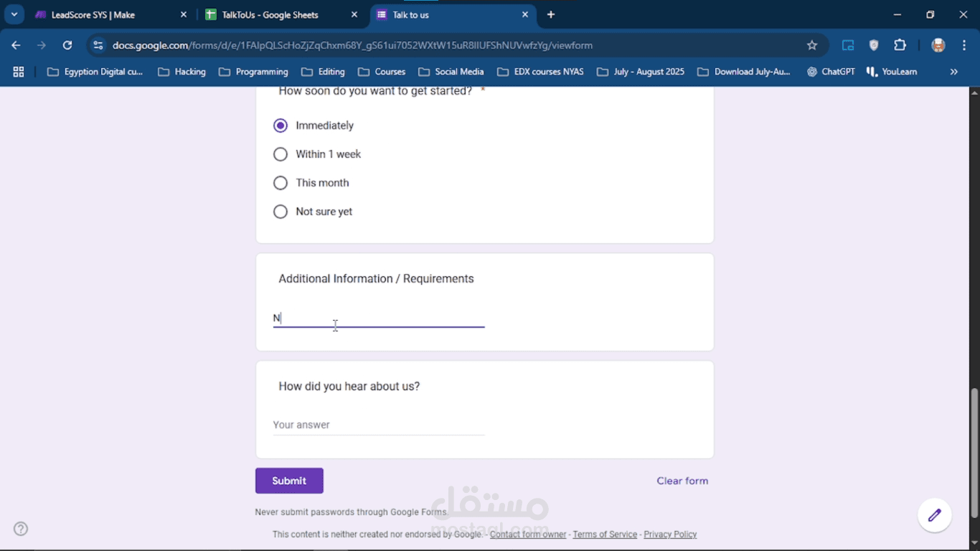Image resolution: width=980 pixels, height=551 pixels.
Task: Click the scrollbar down arrow
Action: coord(974,543)
